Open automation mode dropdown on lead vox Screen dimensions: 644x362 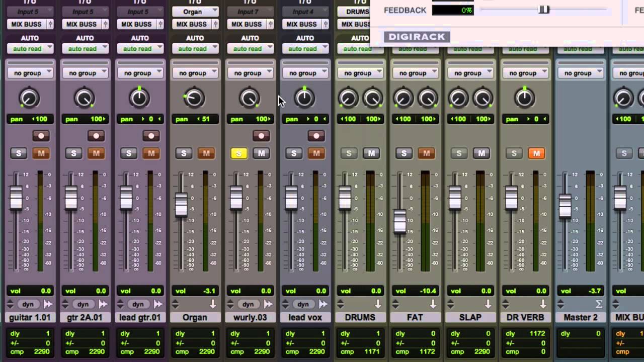point(305,49)
